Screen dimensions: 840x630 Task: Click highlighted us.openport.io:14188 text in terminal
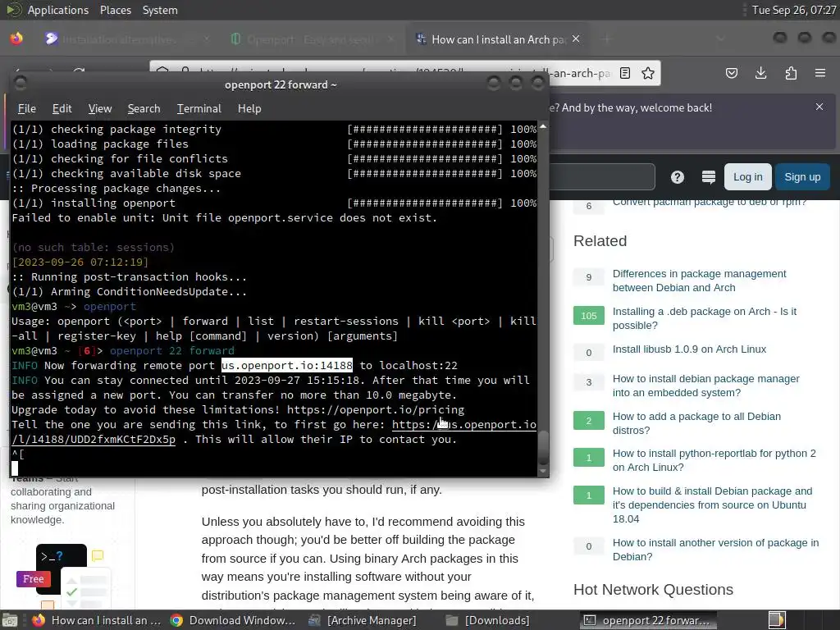(x=287, y=365)
